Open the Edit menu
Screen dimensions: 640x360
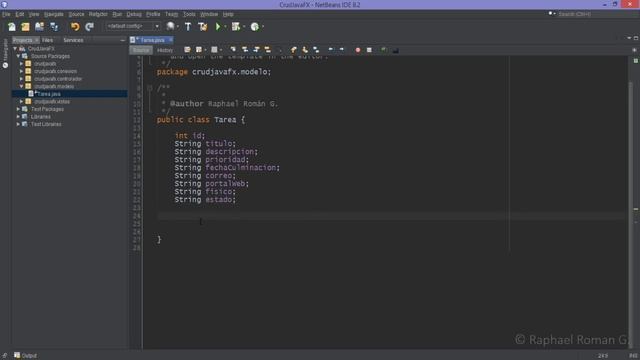(x=20, y=14)
